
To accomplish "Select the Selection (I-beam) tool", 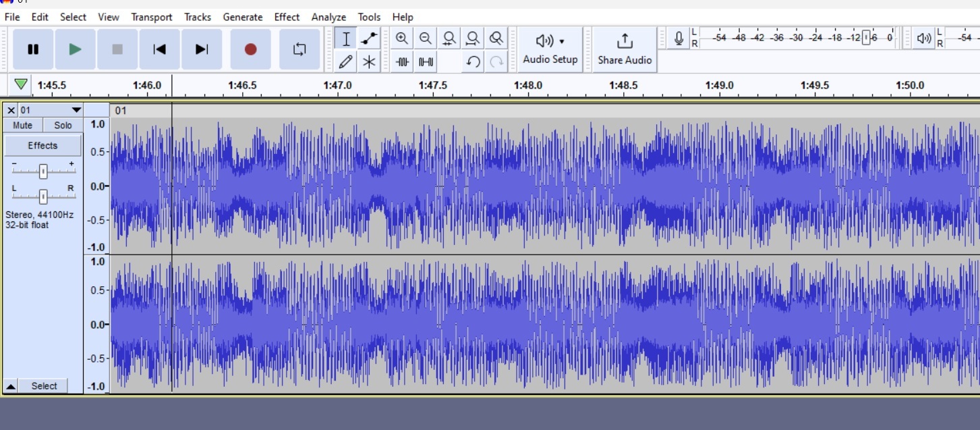I will [346, 38].
